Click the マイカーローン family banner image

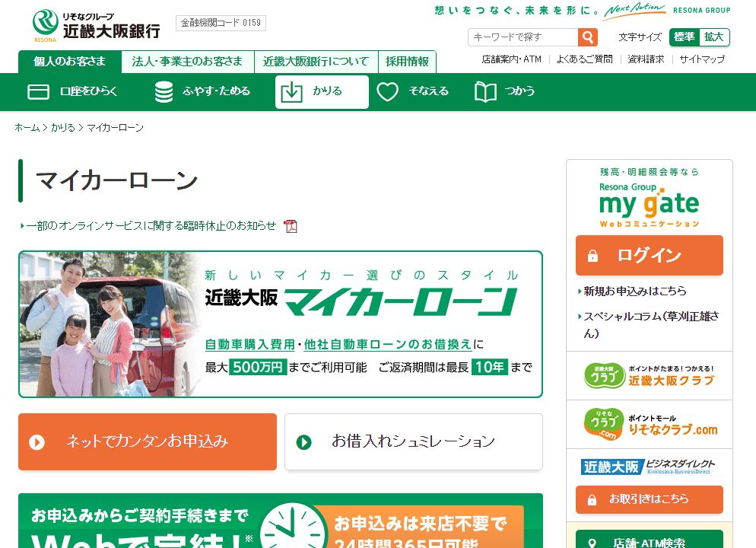[281, 324]
